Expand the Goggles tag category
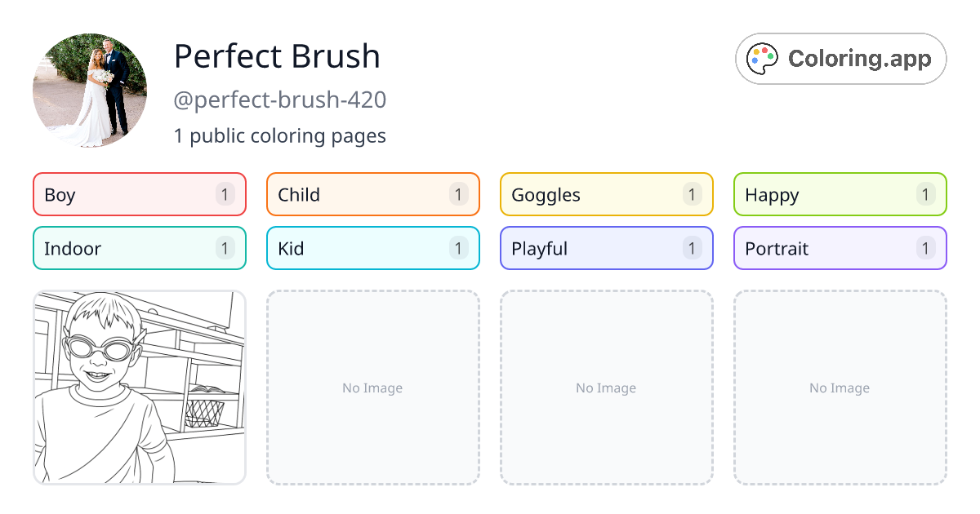 606,194
